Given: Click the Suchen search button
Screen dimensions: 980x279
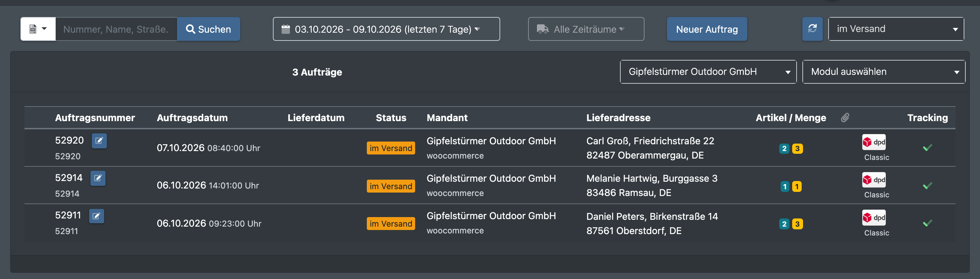Looking at the screenshot, I should 209,29.
